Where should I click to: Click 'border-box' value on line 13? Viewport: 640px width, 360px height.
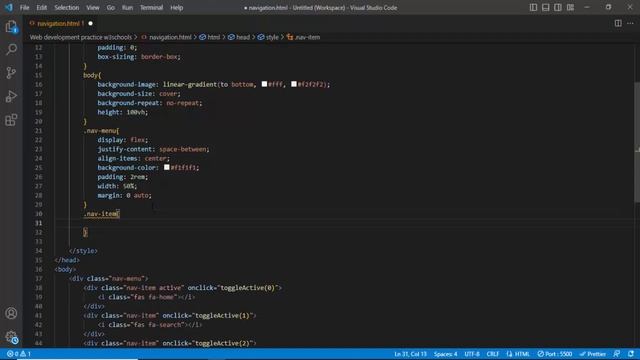coord(159,57)
